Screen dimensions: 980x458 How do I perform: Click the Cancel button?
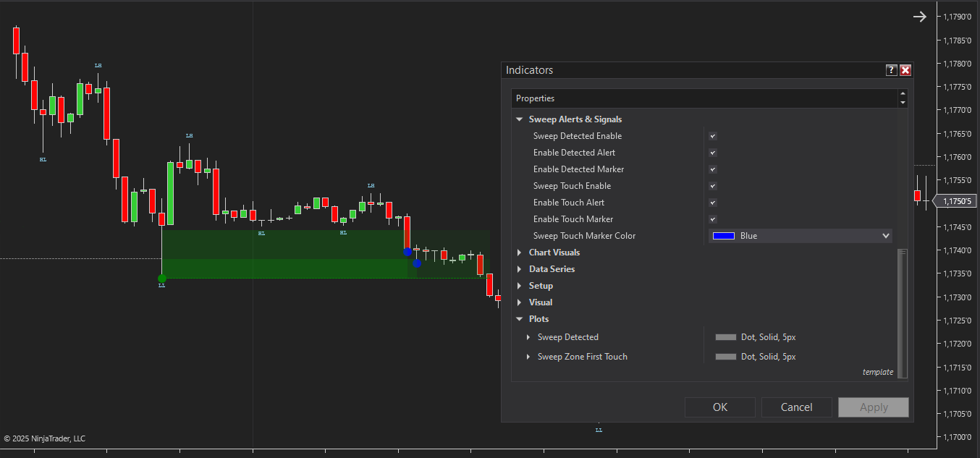click(x=796, y=407)
